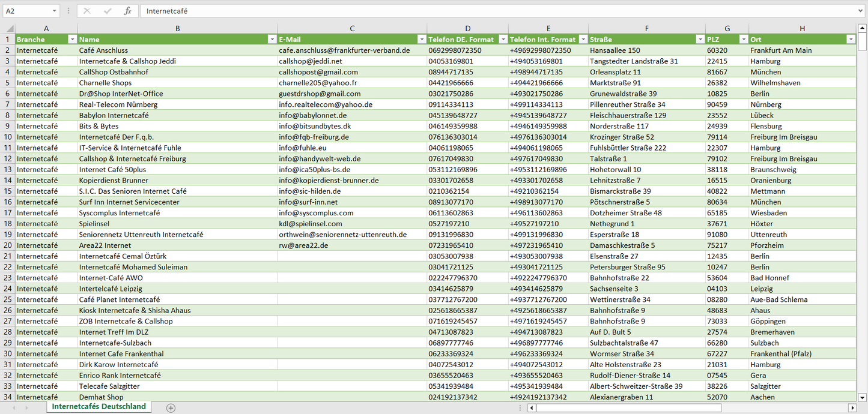
Task: Open the Branche column filter dropdown
Action: click(x=72, y=40)
